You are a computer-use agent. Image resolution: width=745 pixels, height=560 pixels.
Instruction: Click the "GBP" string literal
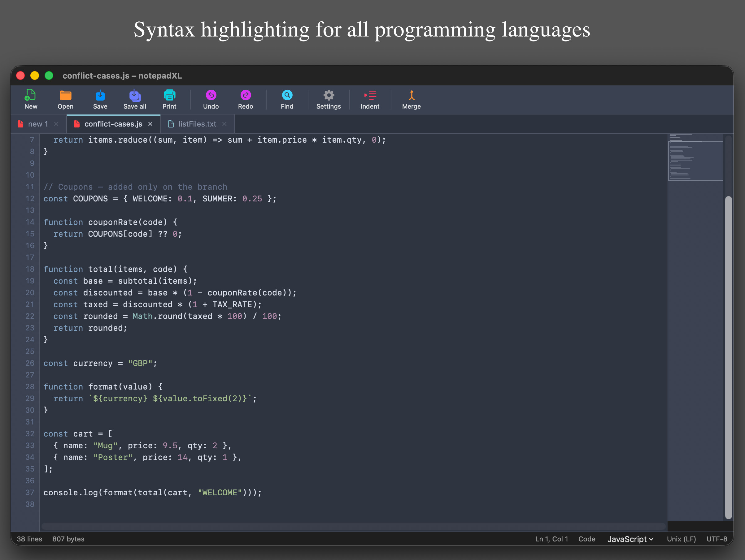pos(140,364)
